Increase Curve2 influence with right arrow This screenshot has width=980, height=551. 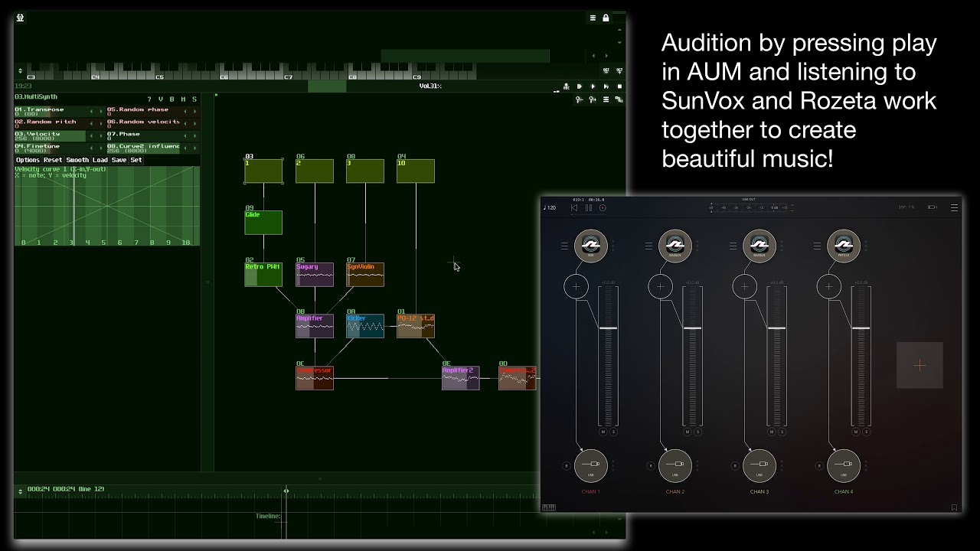194,148
